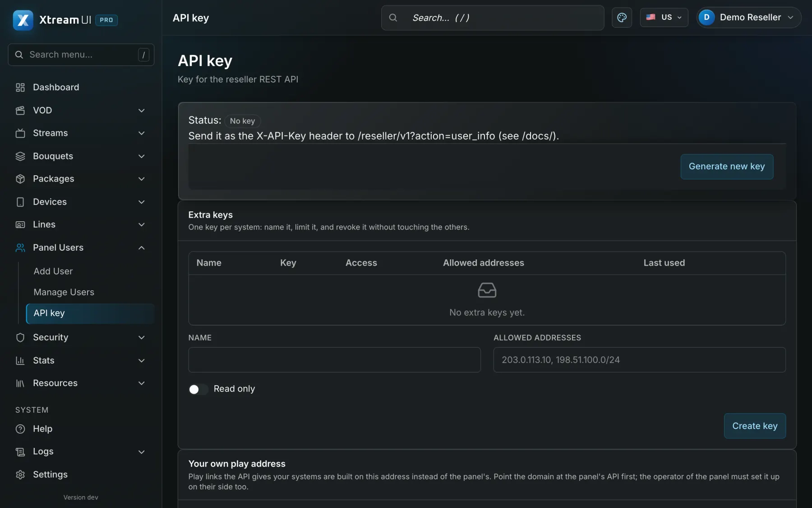Screen dimensions: 812x508
Task: Click the Panel Users people icon
Action: pyautogui.click(x=20, y=247)
